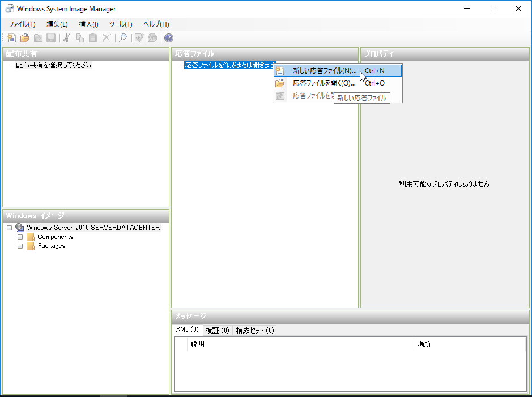Click the app icon in the title bar
This screenshot has height=397, width=532.
10,9
